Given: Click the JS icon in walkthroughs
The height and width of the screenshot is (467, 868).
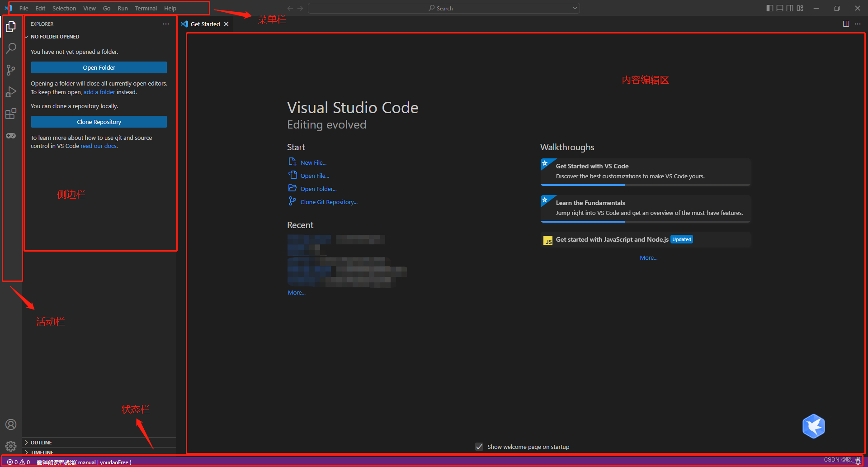Looking at the screenshot, I should [548, 240].
